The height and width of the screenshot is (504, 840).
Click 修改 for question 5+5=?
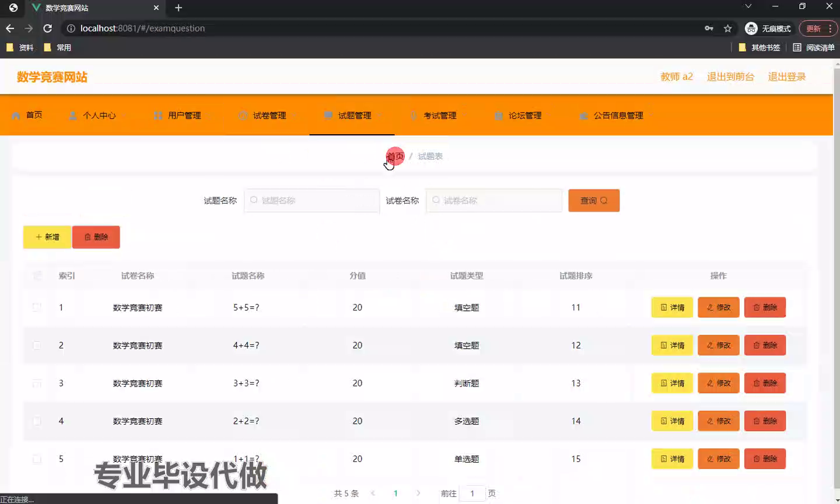(719, 307)
